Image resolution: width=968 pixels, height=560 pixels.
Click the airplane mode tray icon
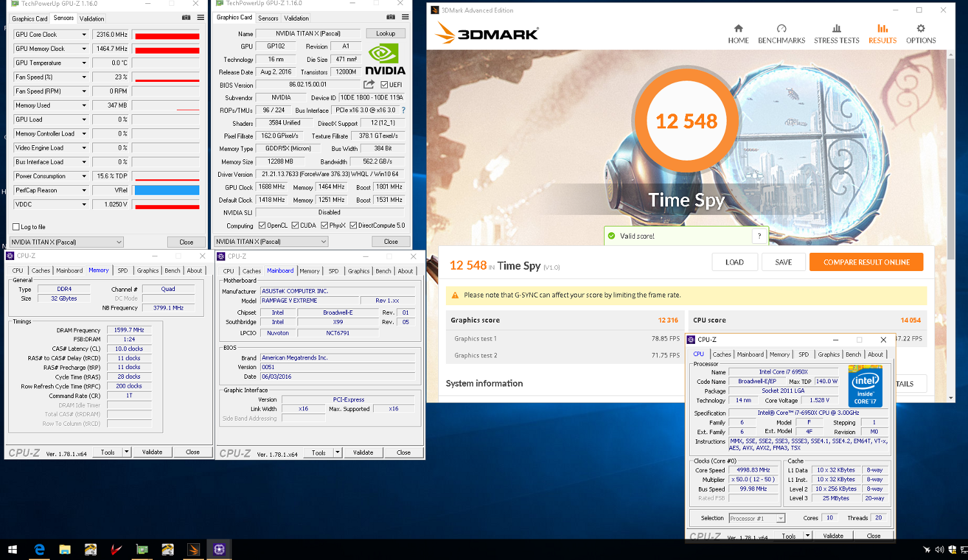click(927, 550)
